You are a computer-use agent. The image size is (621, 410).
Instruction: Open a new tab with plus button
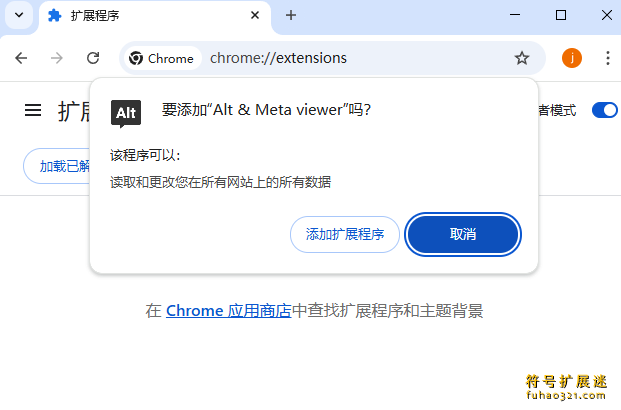291,15
